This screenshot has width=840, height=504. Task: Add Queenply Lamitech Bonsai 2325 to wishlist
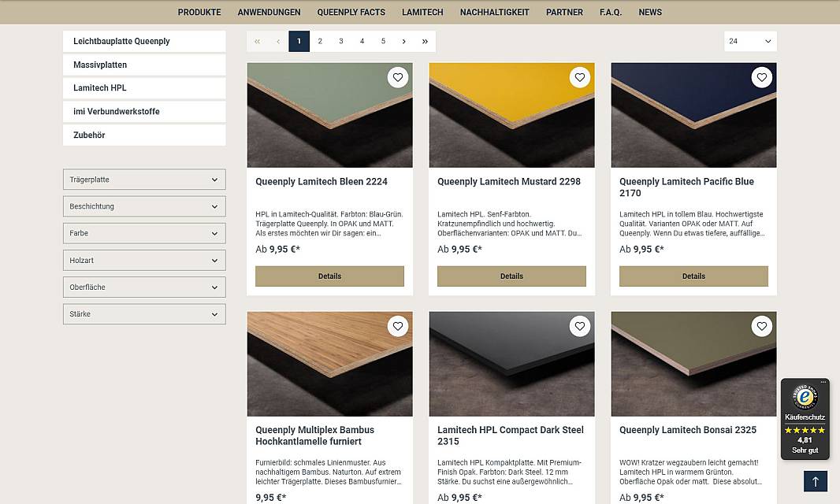coord(762,326)
